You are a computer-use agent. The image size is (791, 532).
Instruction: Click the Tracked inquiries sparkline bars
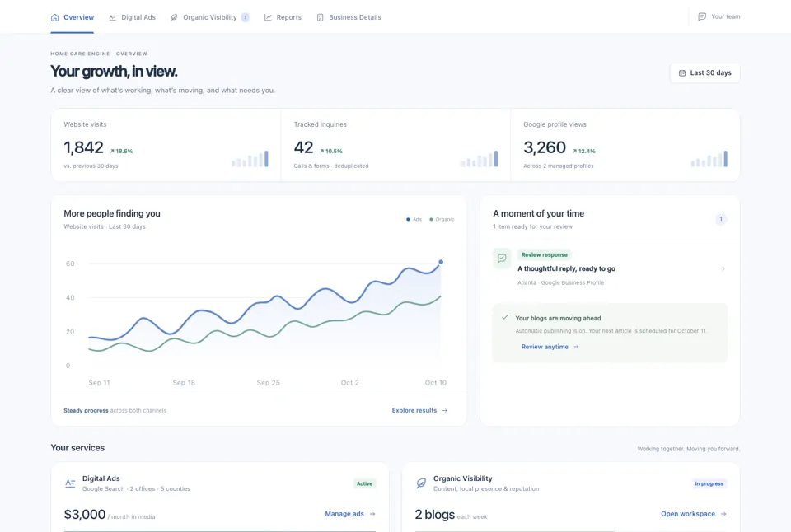click(480, 159)
